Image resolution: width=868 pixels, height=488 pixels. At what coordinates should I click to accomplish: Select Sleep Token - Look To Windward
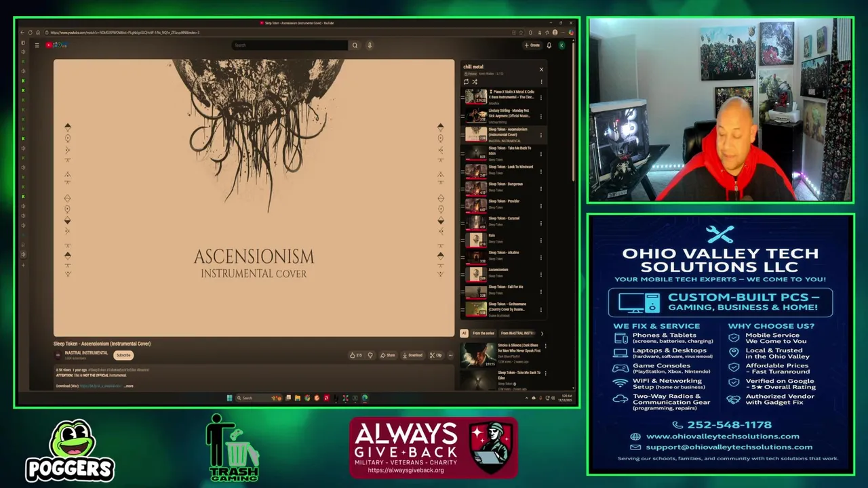tap(503, 170)
